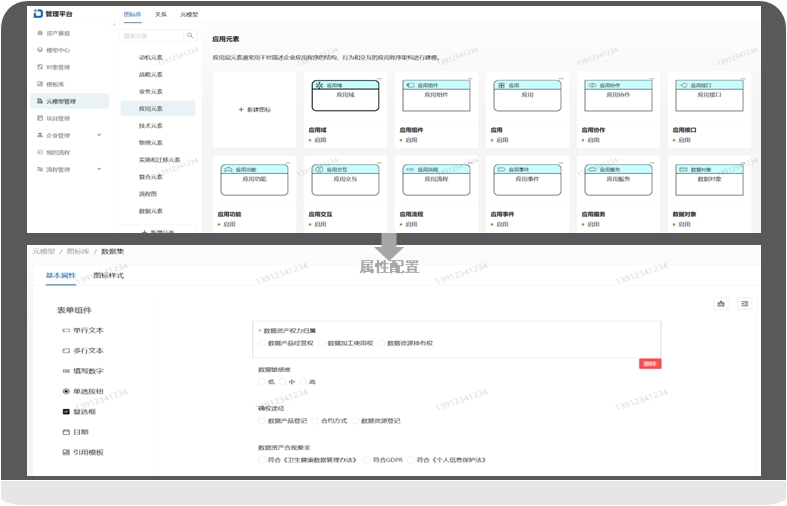
Task: Open more options on 应用接口 card
Action: (743, 78)
